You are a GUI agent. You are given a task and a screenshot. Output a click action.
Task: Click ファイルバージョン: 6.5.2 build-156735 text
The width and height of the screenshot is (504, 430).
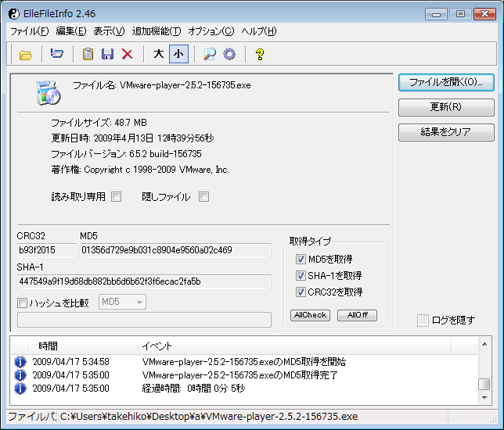point(126,154)
